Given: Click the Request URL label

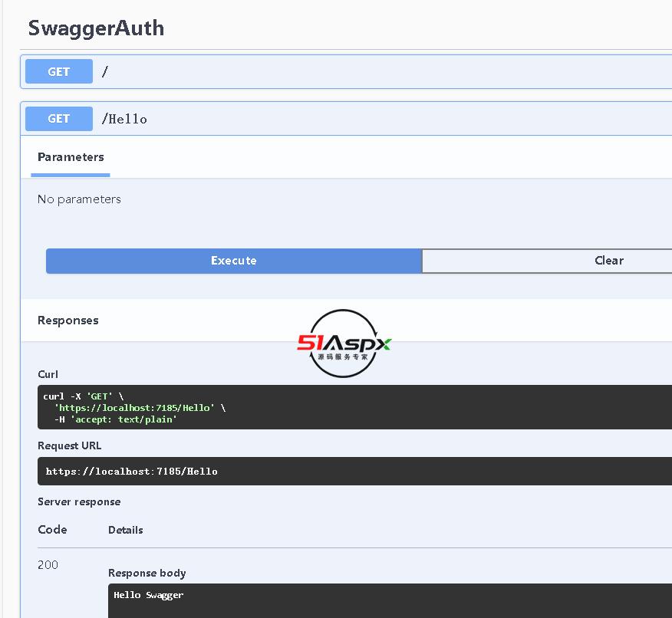Looking at the screenshot, I should (x=69, y=445).
